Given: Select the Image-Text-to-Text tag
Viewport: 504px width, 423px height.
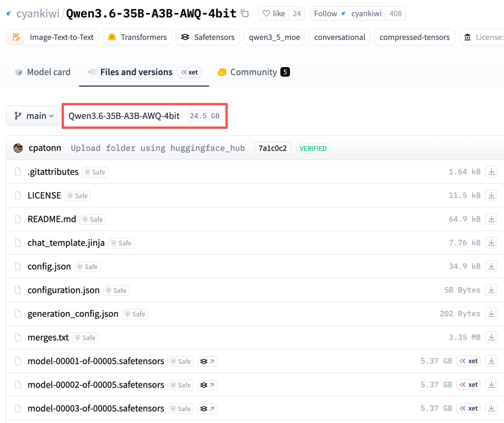Looking at the screenshot, I should pos(52,37).
